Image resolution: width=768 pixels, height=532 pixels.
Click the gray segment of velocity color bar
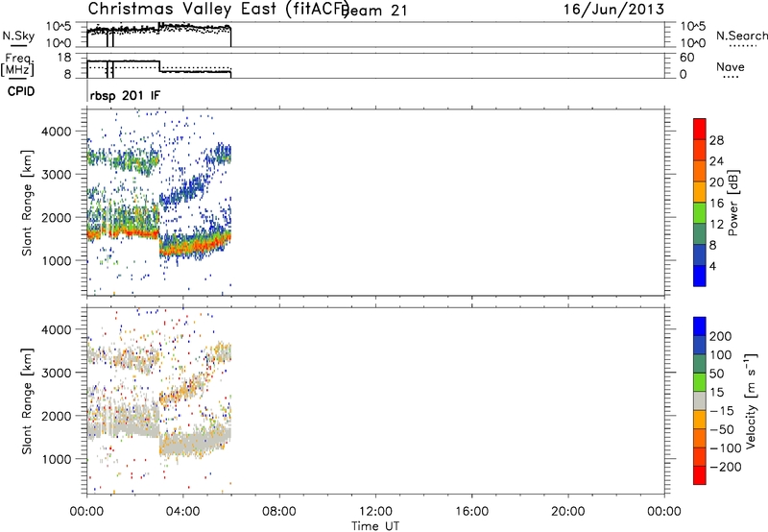click(700, 400)
